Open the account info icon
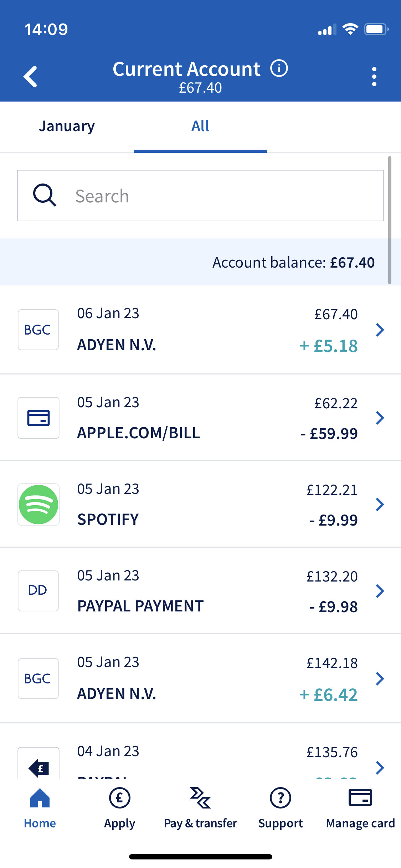This screenshot has width=401, height=868. [279, 68]
